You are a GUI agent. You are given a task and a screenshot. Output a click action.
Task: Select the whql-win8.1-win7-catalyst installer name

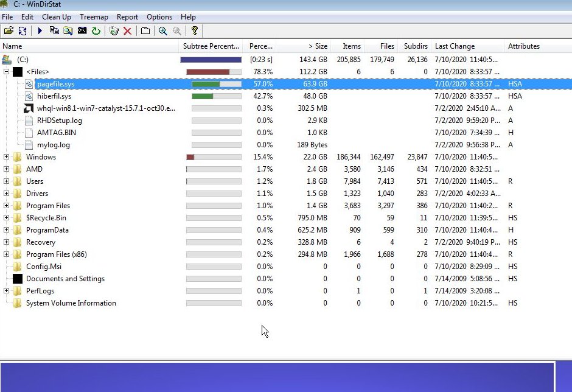[x=106, y=108]
